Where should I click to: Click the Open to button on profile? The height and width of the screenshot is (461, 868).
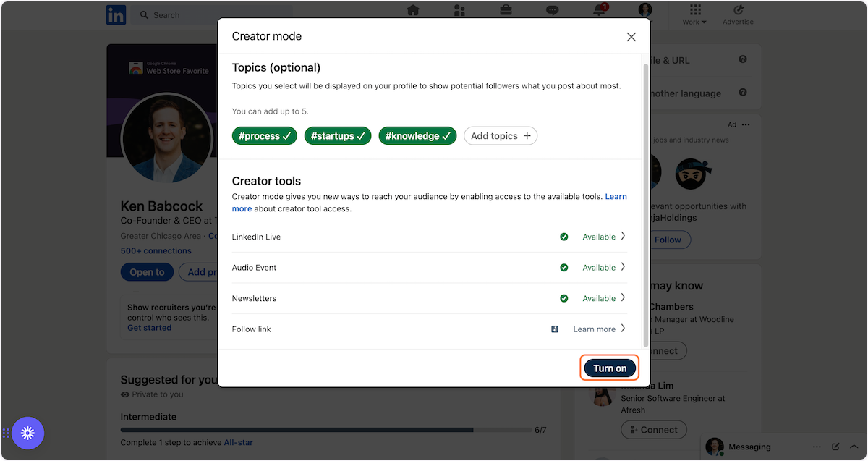click(x=147, y=272)
